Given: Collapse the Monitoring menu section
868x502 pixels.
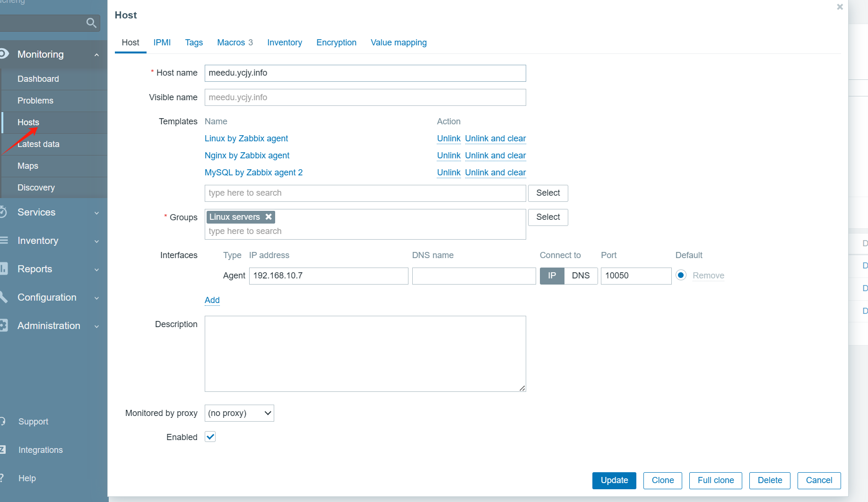Looking at the screenshot, I should 96,54.
